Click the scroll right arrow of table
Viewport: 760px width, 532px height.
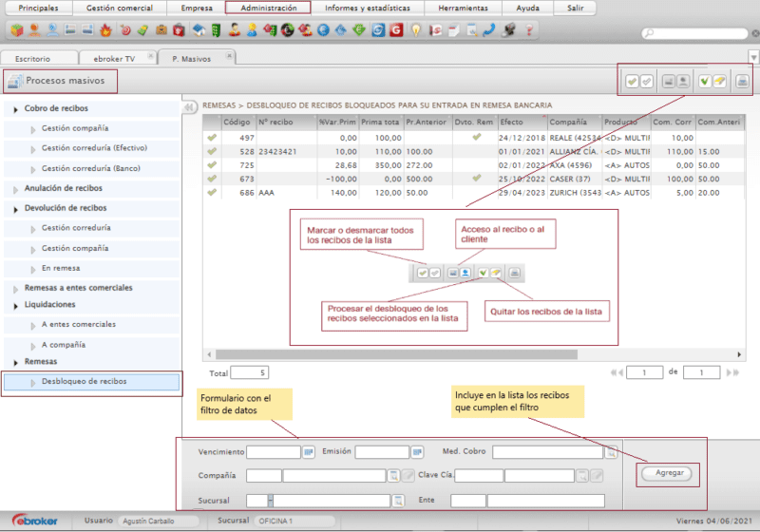click(x=739, y=354)
